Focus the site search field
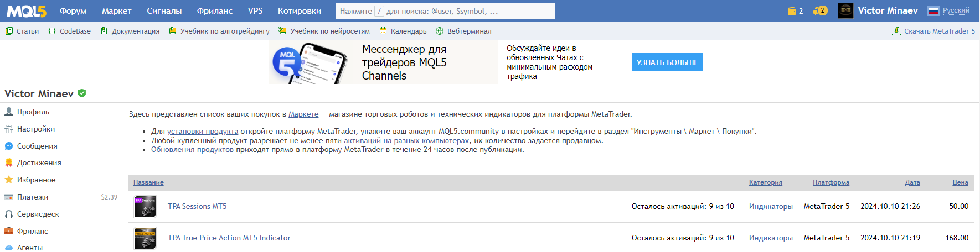 445,11
